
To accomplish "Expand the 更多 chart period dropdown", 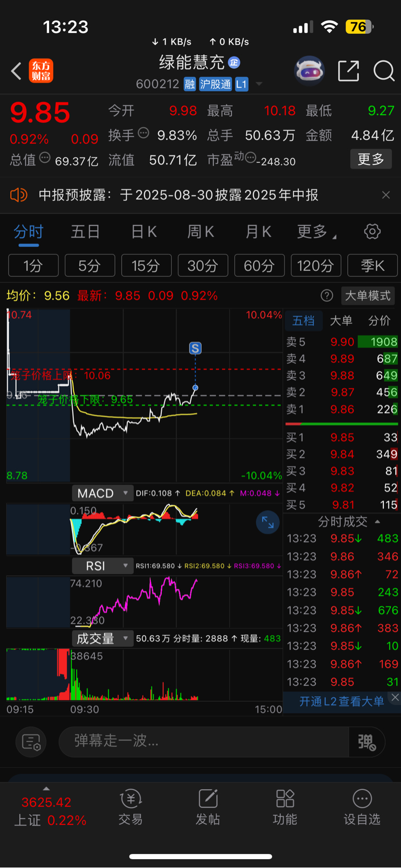I will pos(316,232).
